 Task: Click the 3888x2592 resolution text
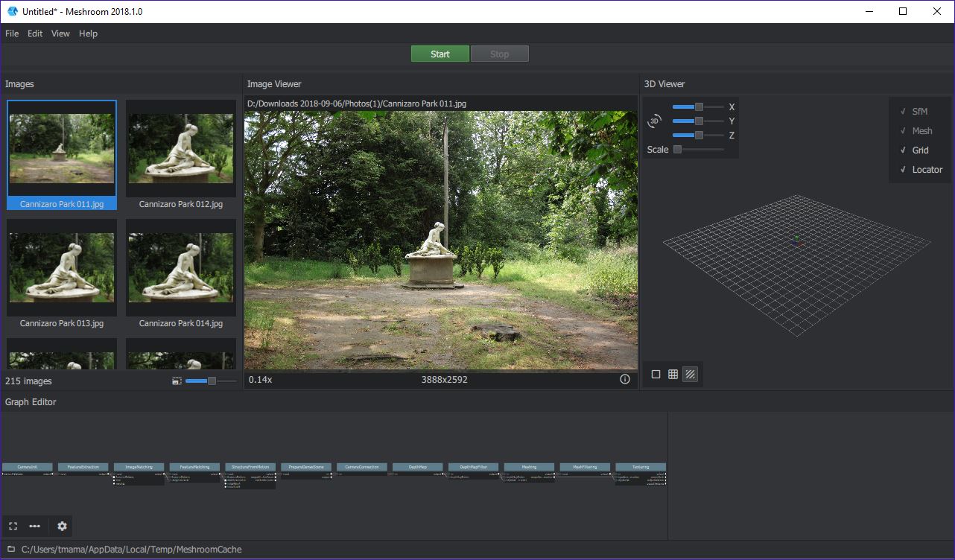(x=445, y=380)
